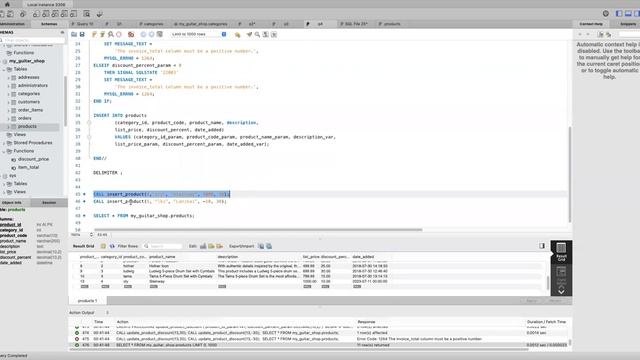Select the Local instance 3306 connection tab

(46, 4)
